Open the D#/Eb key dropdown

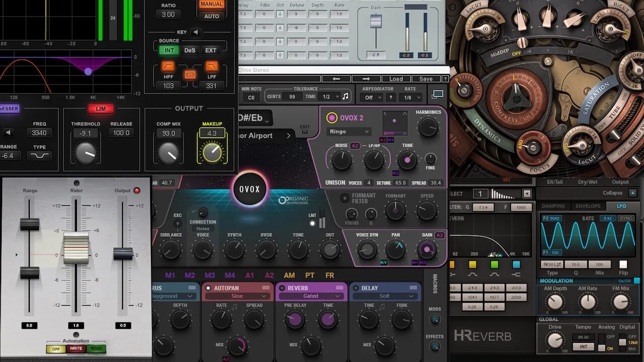pos(255,118)
